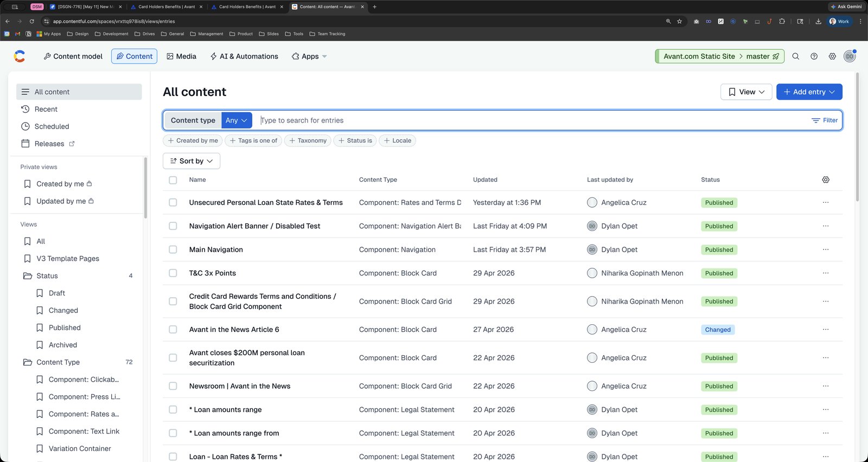
Task: Click the Contentful logo icon
Action: (x=20, y=56)
